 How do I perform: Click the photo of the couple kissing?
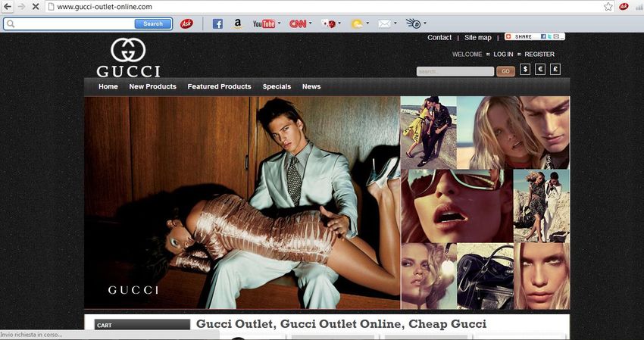point(429,133)
